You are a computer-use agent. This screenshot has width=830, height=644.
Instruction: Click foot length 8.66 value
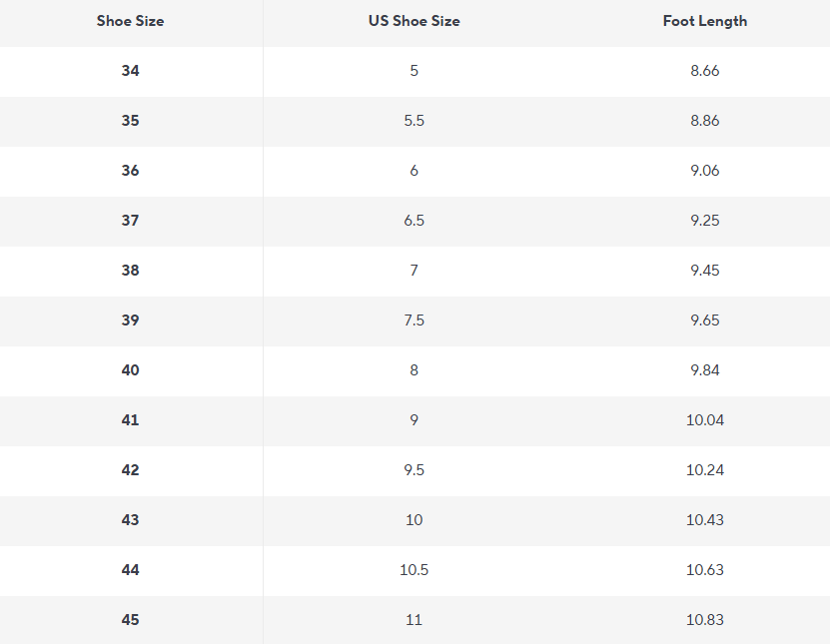[x=704, y=71]
